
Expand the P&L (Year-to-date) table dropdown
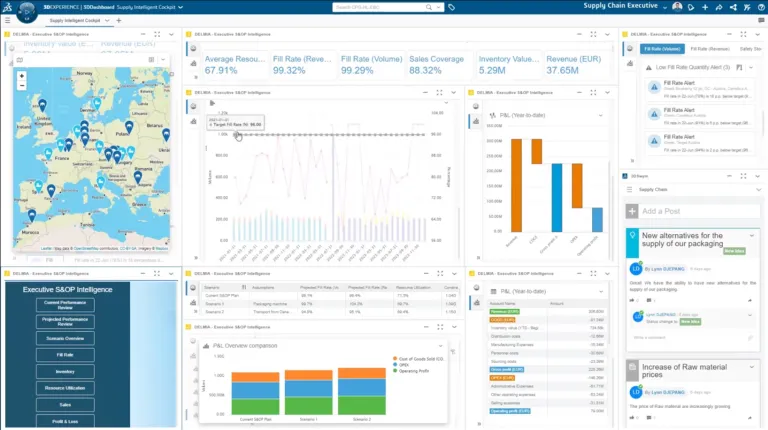point(601,291)
